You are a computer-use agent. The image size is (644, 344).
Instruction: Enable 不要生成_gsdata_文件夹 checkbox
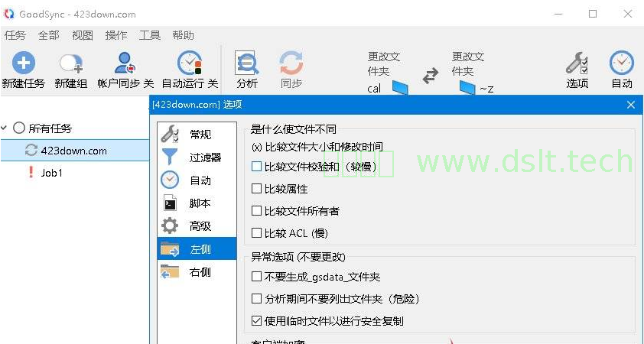257,276
